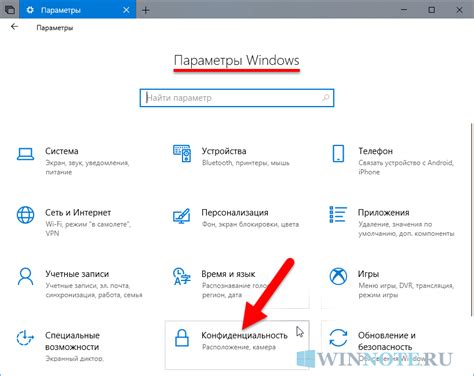This screenshot has height=376, width=474.
Task: Open Устройства settings category
Action: point(237,161)
